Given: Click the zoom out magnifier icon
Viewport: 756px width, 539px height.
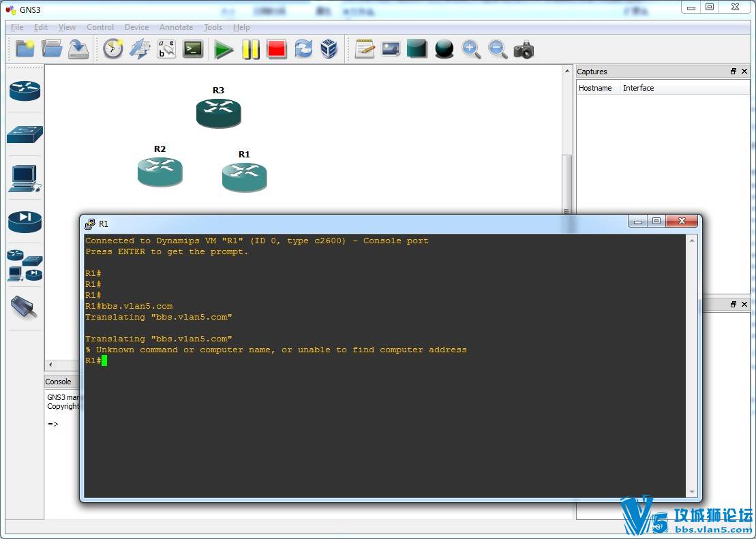Looking at the screenshot, I should (498, 48).
